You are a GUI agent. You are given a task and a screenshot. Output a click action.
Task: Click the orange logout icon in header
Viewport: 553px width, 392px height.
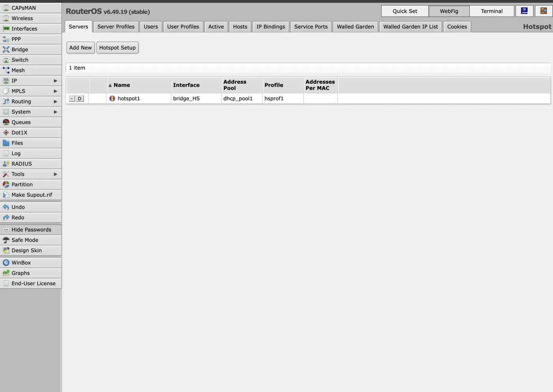coord(544,11)
